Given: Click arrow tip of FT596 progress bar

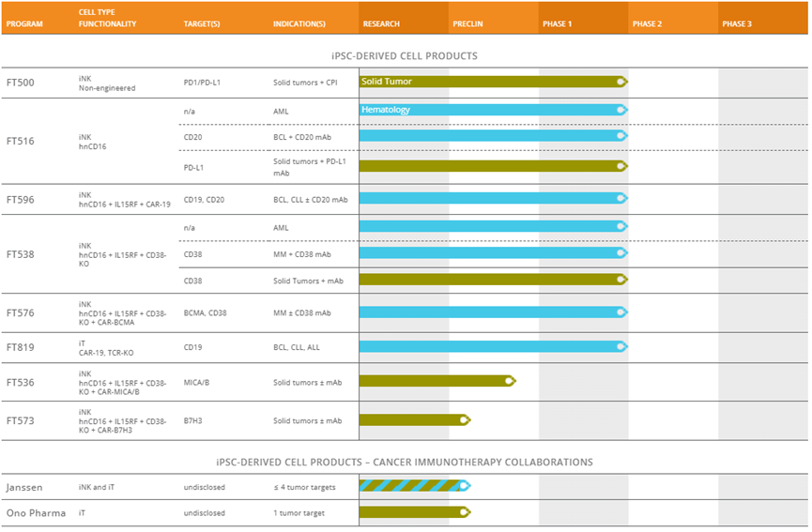Looking at the screenshot, I should (x=622, y=198).
